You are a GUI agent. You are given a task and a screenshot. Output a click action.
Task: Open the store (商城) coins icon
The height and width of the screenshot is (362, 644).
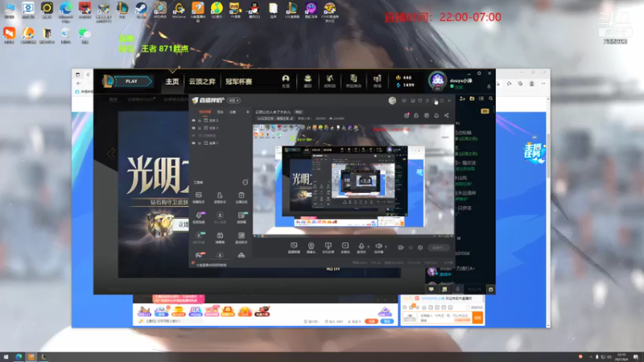click(377, 81)
